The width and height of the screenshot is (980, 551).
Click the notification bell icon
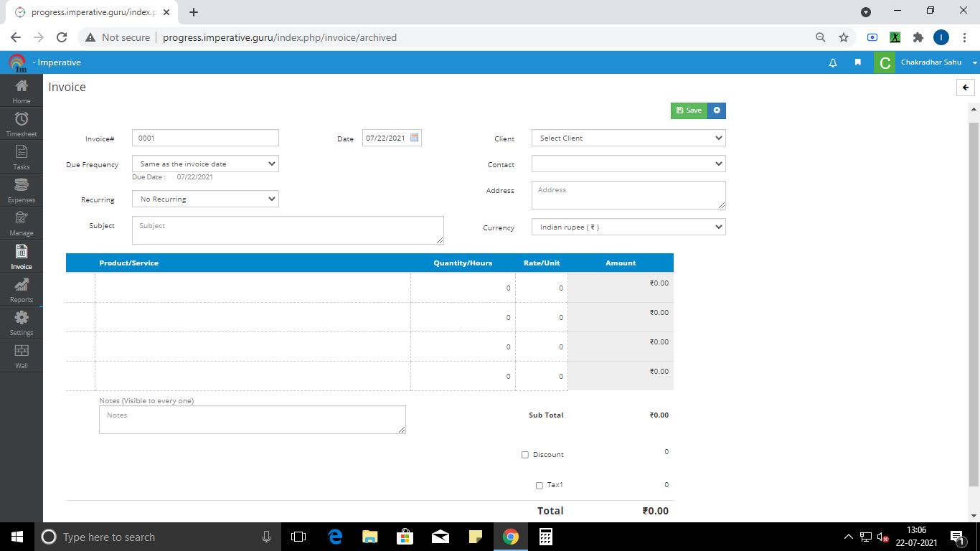(x=833, y=63)
